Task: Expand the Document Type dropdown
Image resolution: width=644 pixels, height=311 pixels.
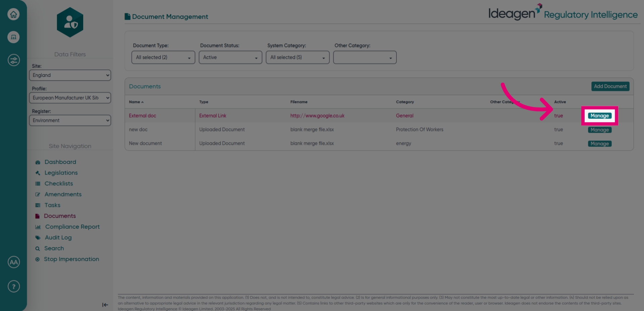Action: click(163, 57)
